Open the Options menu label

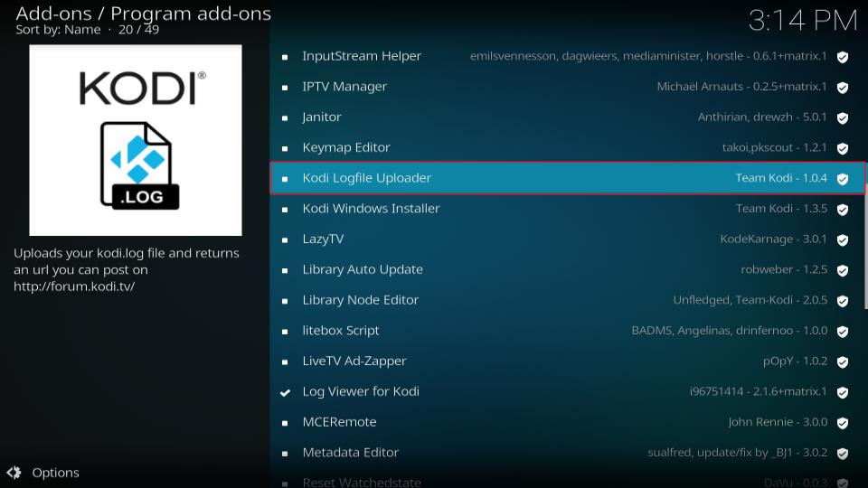(x=55, y=473)
